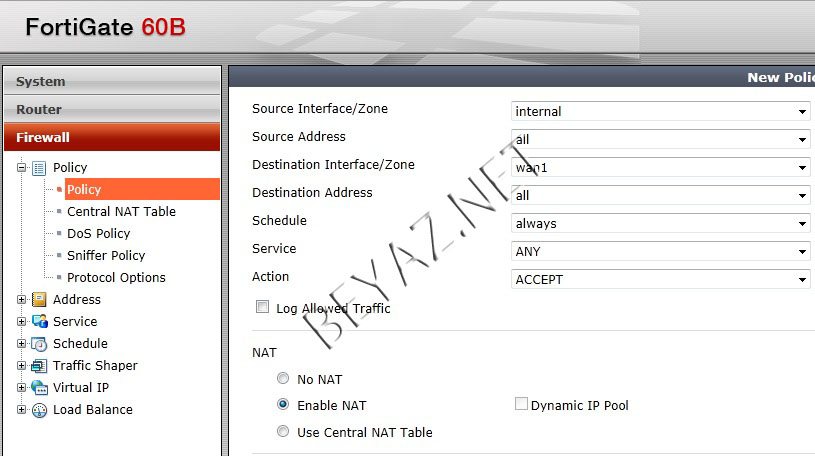This screenshot has width=815, height=457.
Task: Select the Enable NAT radio button
Action: 283,404
